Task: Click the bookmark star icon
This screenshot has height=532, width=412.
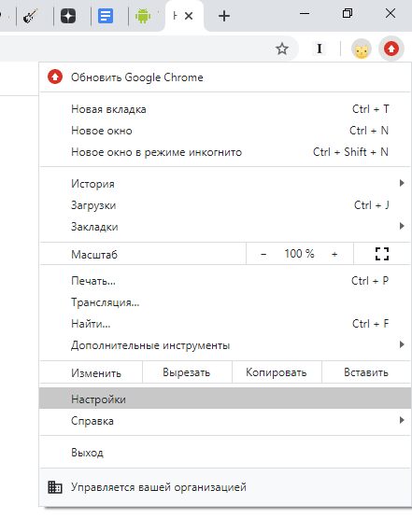Action: coord(282,49)
